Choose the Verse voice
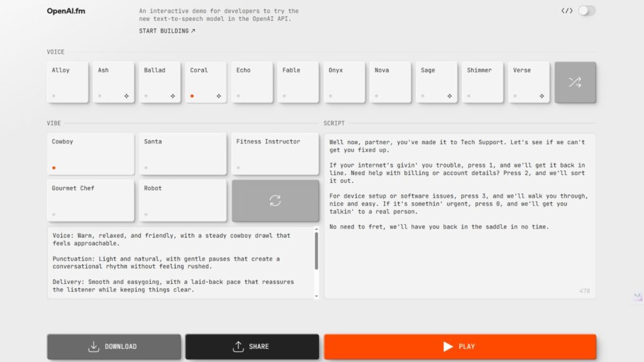 coord(528,82)
